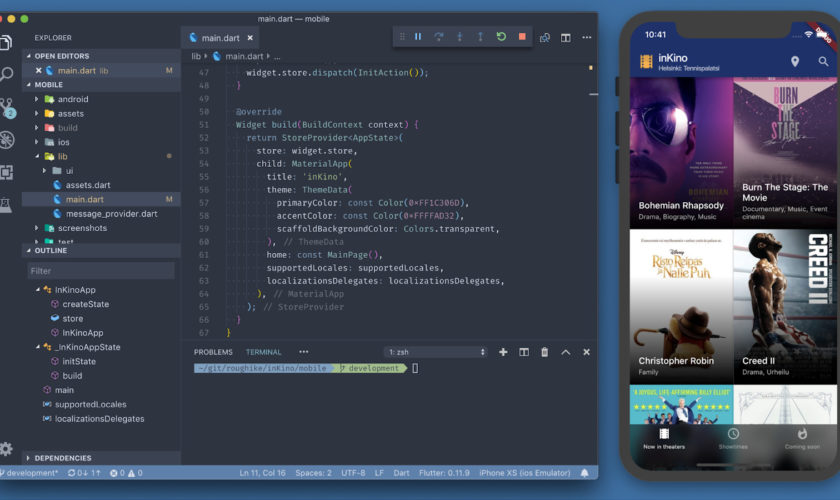Open the Extensions view in the activity bar

click(x=8, y=172)
